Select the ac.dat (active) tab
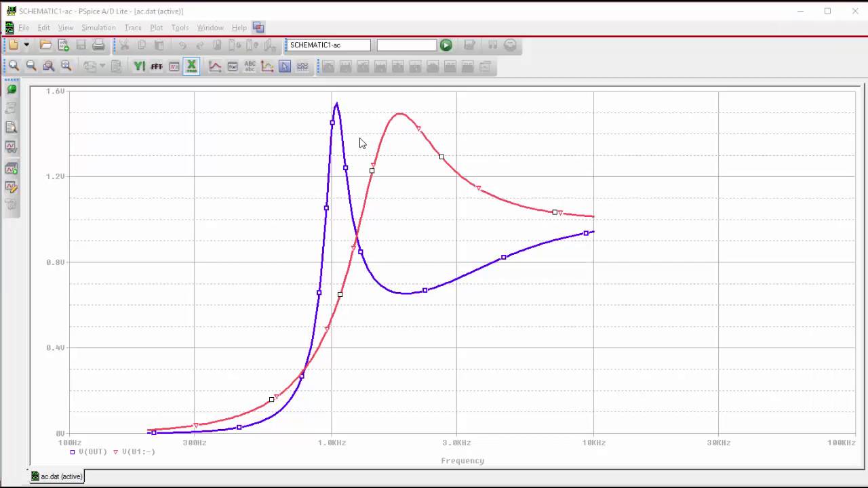 click(56, 476)
